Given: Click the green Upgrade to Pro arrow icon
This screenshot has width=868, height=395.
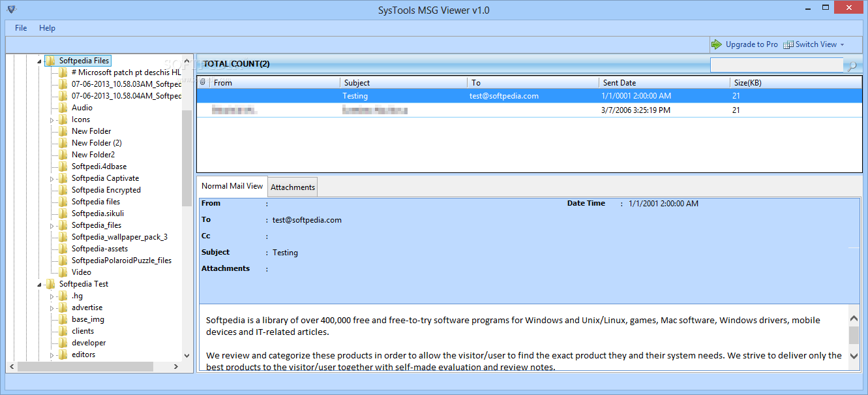Looking at the screenshot, I should [x=717, y=44].
